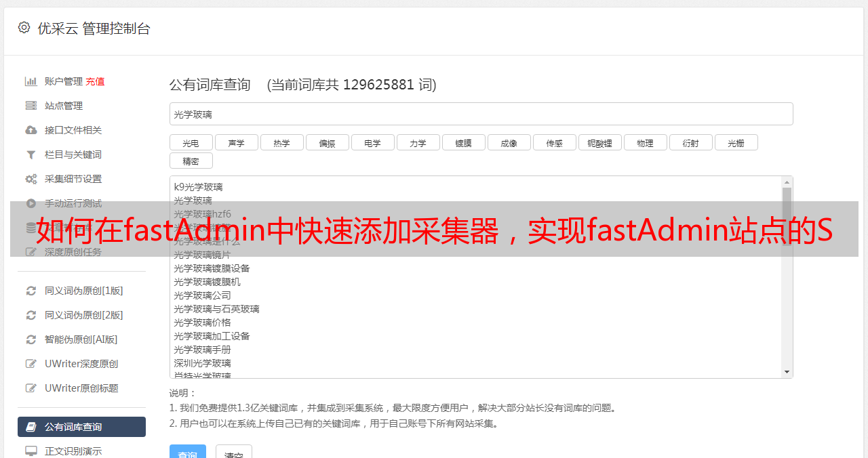Click the 成像 tag button
This screenshot has width=868, height=458.
(509, 142)
